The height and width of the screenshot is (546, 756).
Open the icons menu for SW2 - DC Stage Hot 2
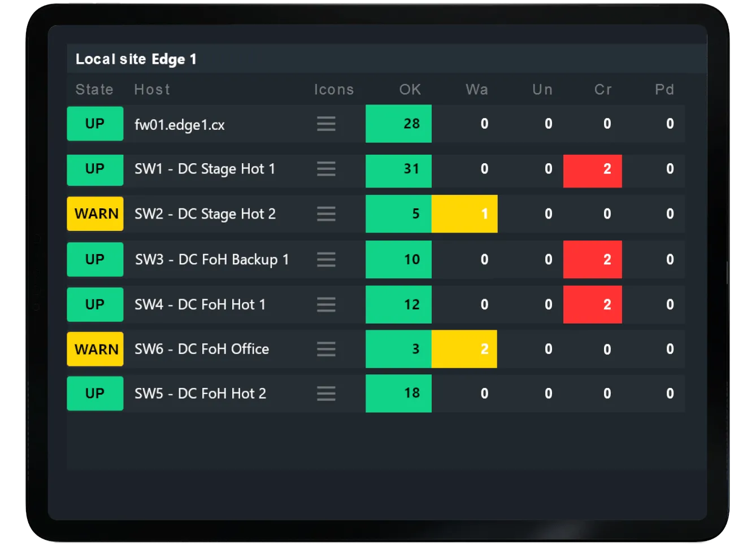tap(326, 214)
